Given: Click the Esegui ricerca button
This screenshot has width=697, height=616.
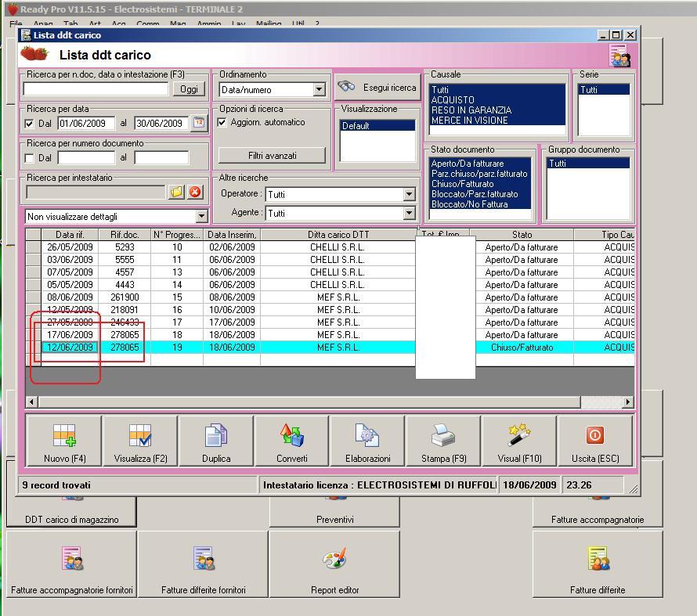Looking at the screenshot, I should tap(377, 88).
